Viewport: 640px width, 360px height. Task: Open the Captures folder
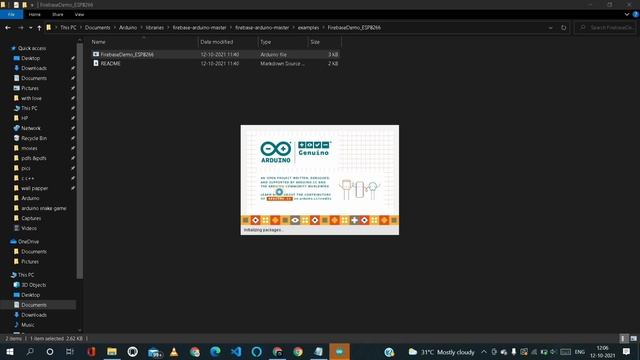tap(31, 218)
